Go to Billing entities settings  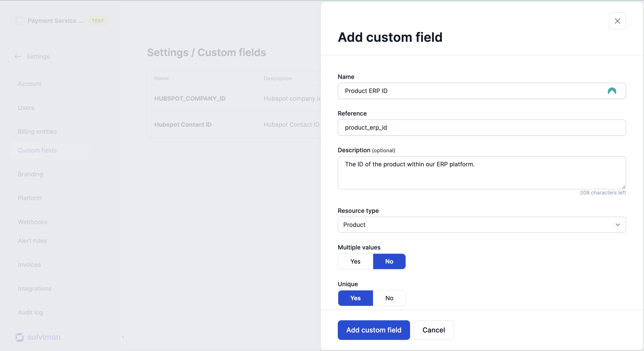37,132
